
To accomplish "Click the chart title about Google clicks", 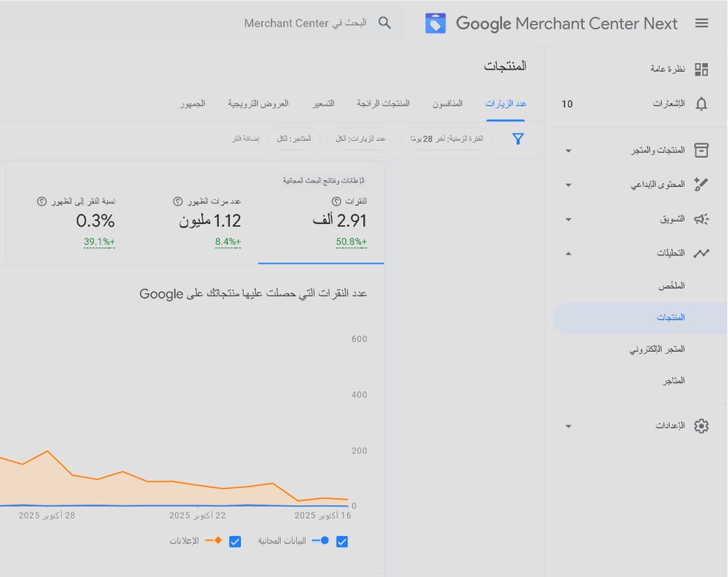I will (253, 293).
